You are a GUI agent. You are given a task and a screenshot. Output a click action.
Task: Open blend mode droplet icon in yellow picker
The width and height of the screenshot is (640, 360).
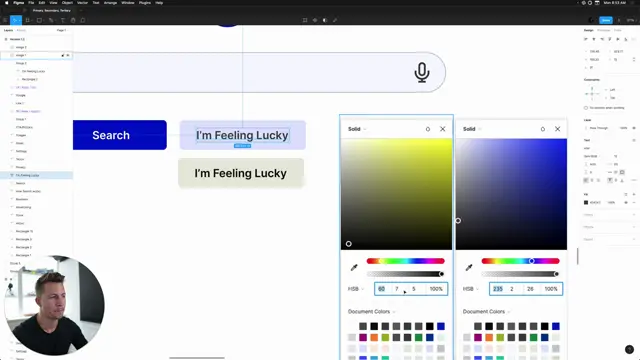tap(428, 129)
